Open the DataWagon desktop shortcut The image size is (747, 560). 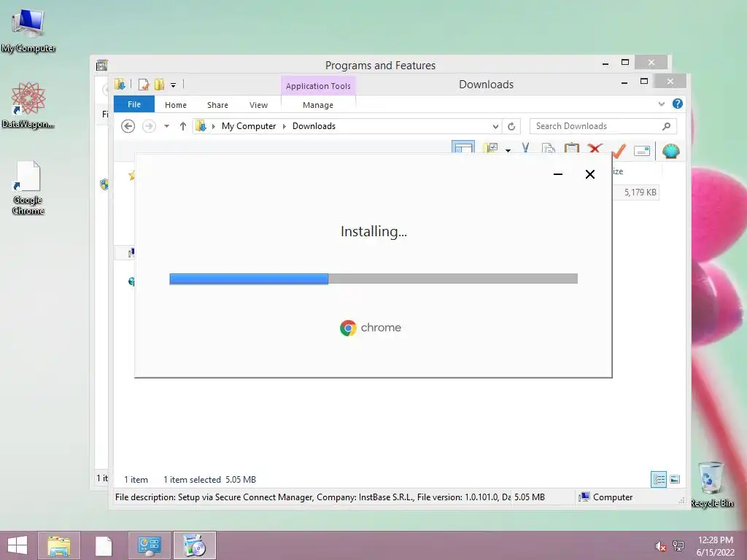pos(28,105)
